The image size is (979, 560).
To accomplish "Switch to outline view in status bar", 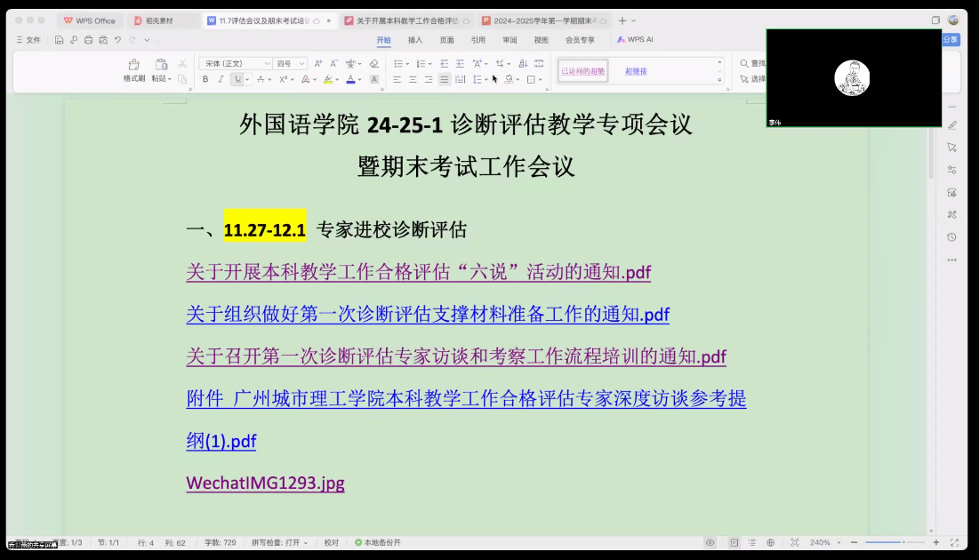I will click(752, 542).
